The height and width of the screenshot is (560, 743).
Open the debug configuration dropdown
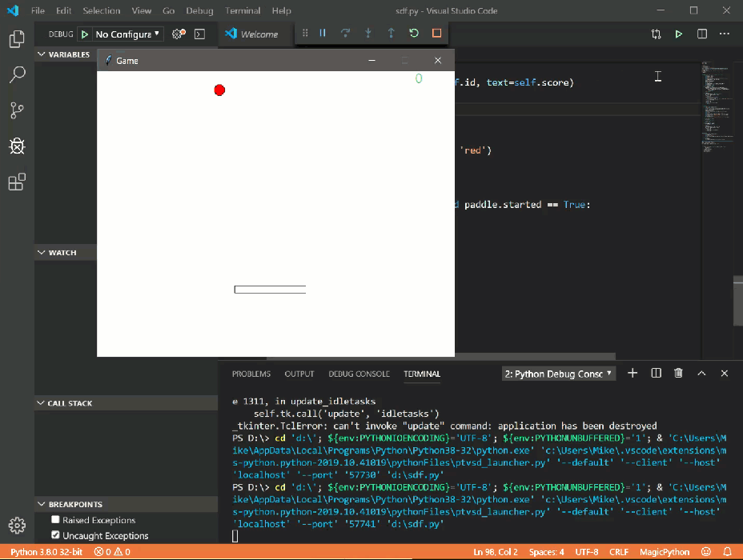[127, 34]
